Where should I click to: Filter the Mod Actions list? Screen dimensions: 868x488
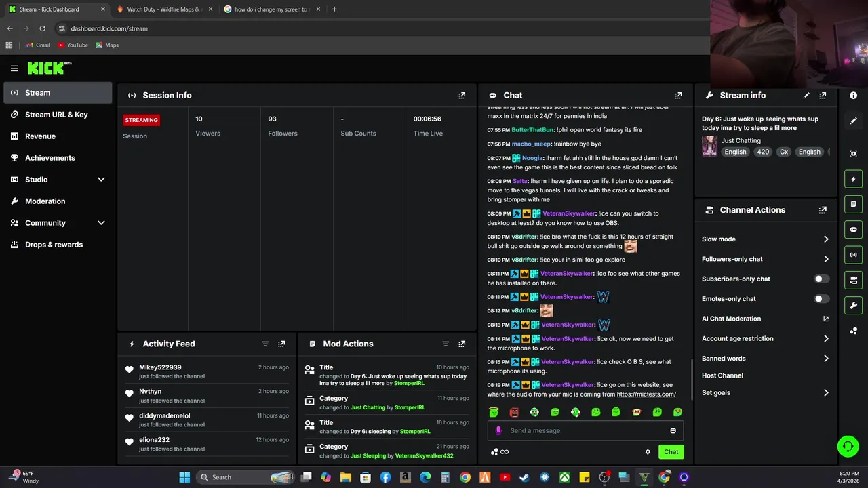pos(446,344)
